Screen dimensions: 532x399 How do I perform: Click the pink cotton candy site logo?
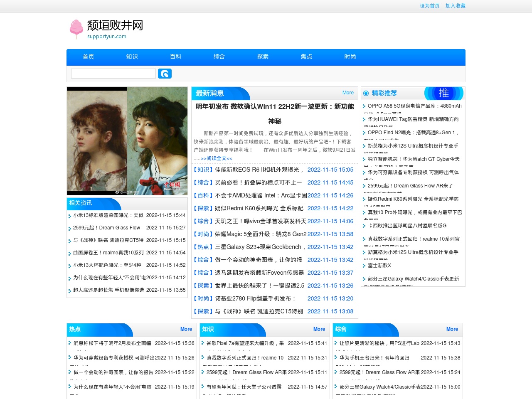point(76,29)
